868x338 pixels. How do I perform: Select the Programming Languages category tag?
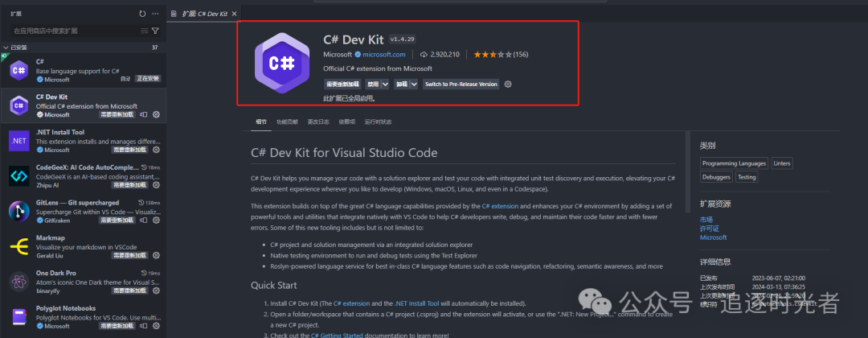[x=734, y=163]
